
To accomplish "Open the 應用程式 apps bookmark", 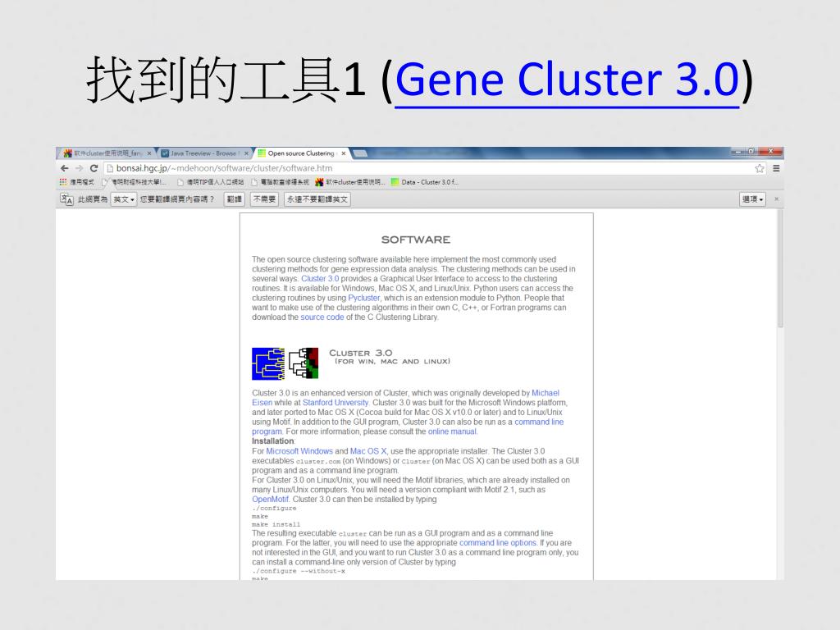I will point(77,182).
